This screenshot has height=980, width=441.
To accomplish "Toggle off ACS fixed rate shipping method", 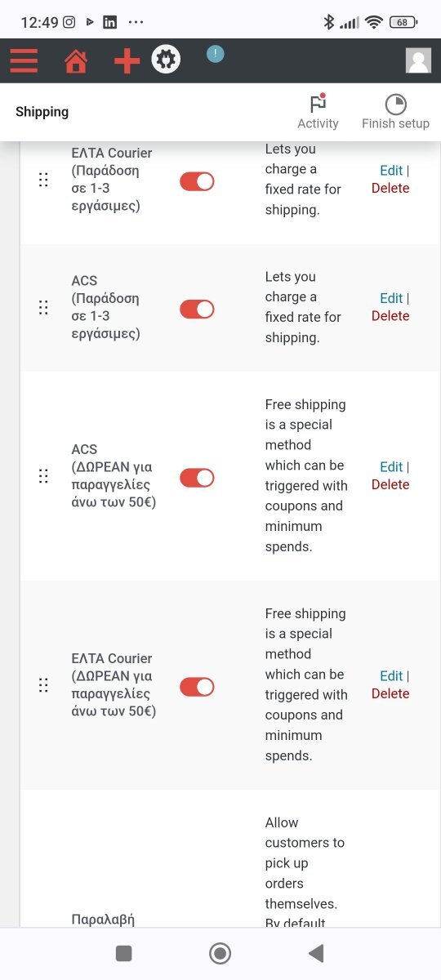I will click(197, 309).
